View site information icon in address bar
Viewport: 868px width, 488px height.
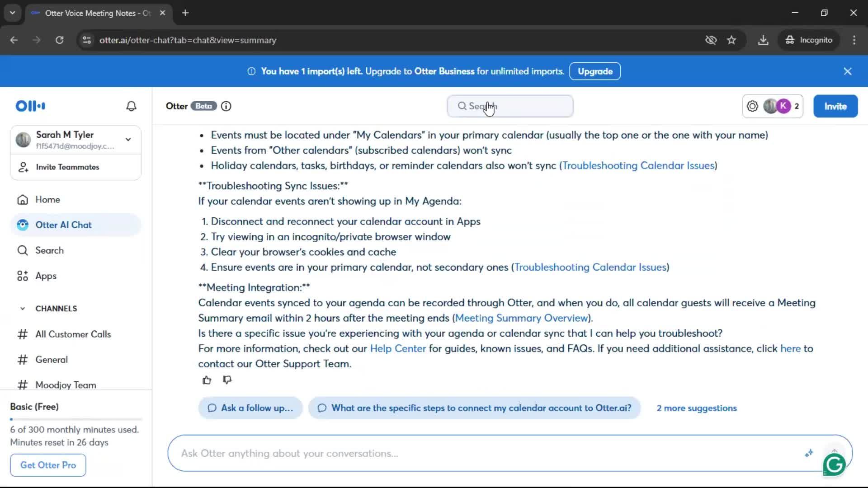tap(87, 40)
